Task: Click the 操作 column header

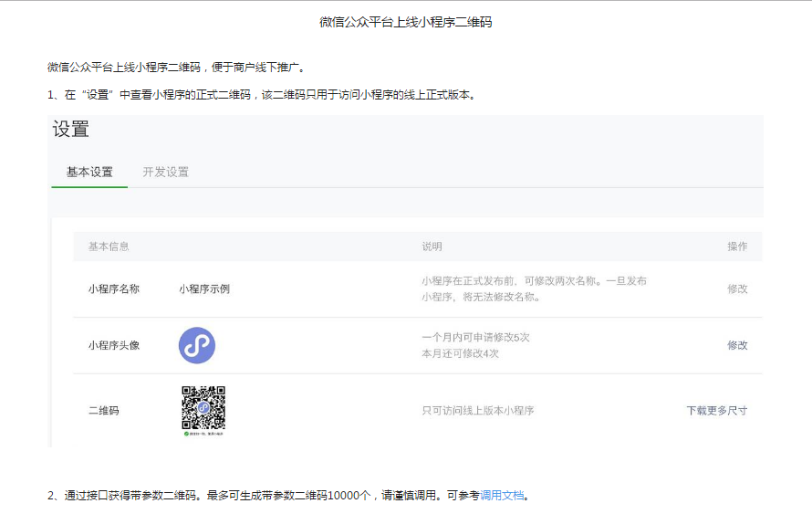Action: [x=737, y=247]
